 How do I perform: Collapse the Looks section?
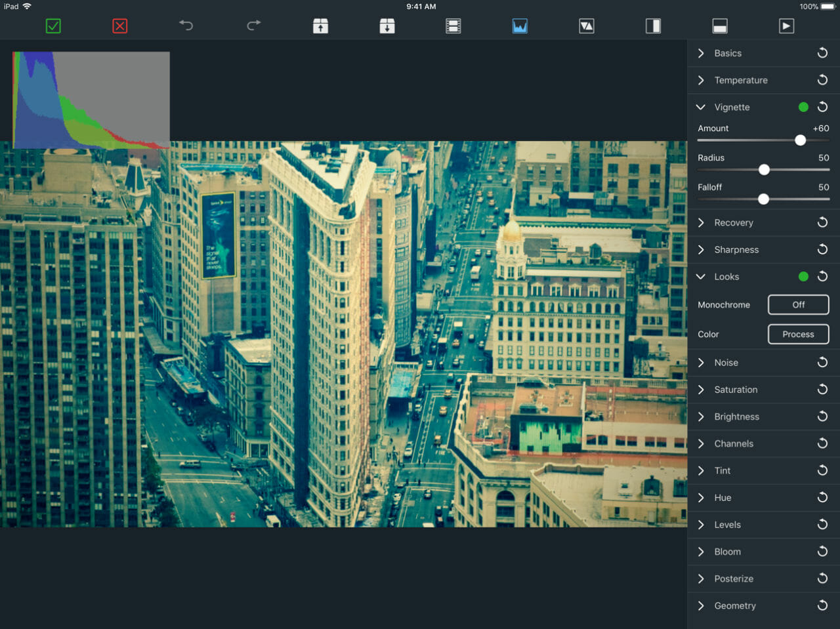[701, 277]
